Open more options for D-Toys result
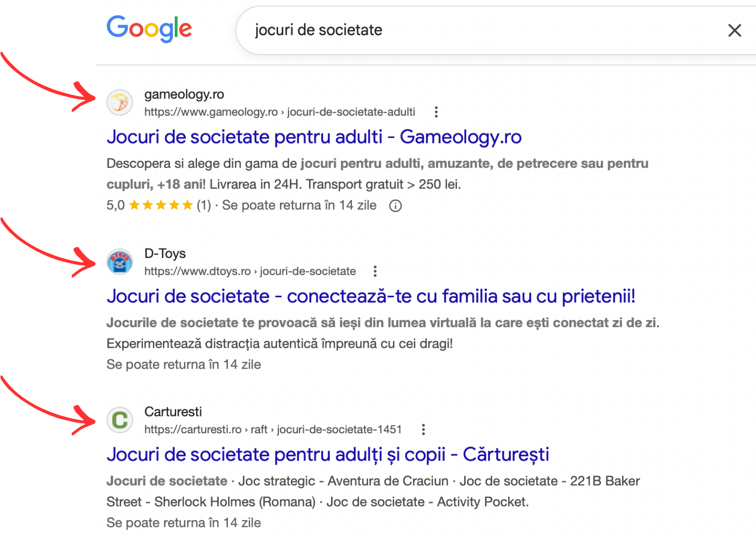756x536 pixels. [375, 271]
